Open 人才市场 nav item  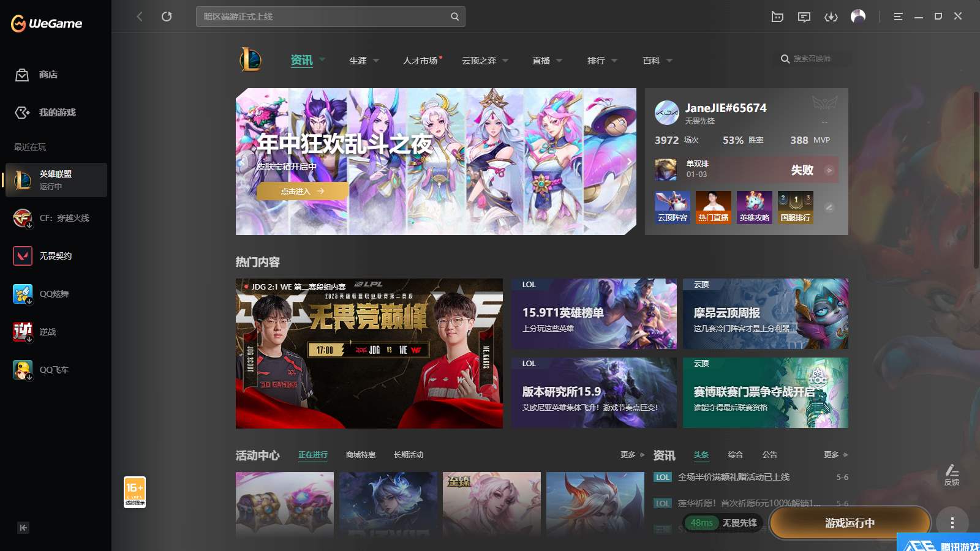[x=421, y=61]
